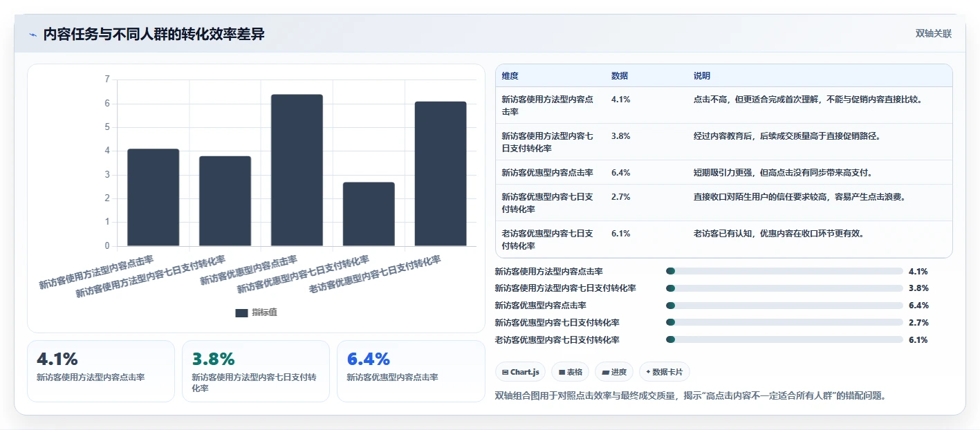Click the 表格 chip icon
980x430 pixels.
click(562, 373)
